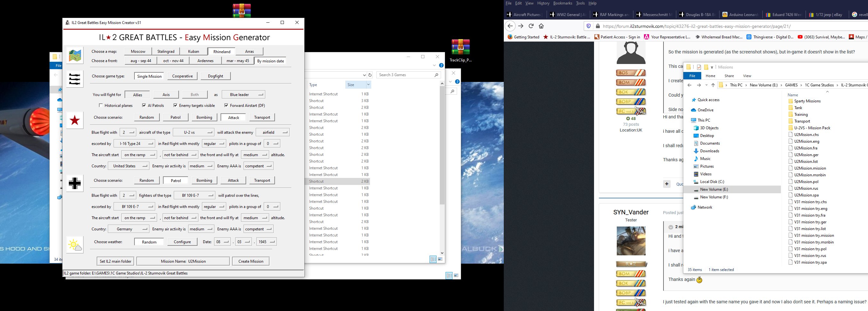Switch to details view icon in explorer window

click(x=433, y=259)
